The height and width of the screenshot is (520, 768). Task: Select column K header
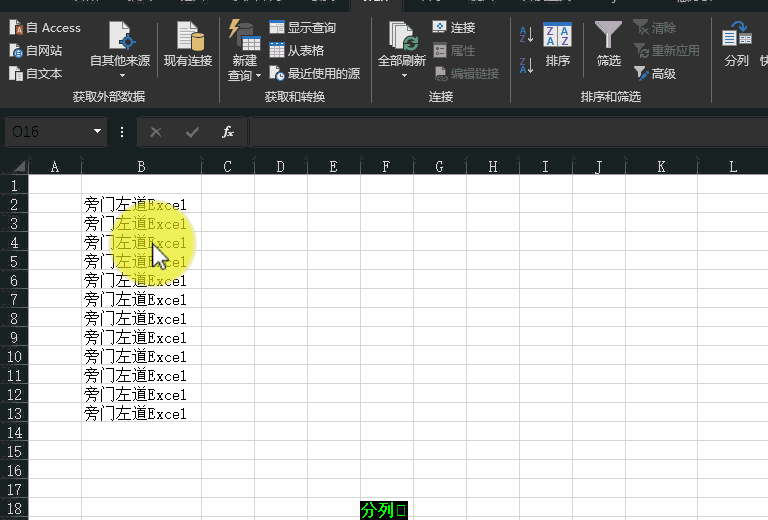[x=661, y=167]
